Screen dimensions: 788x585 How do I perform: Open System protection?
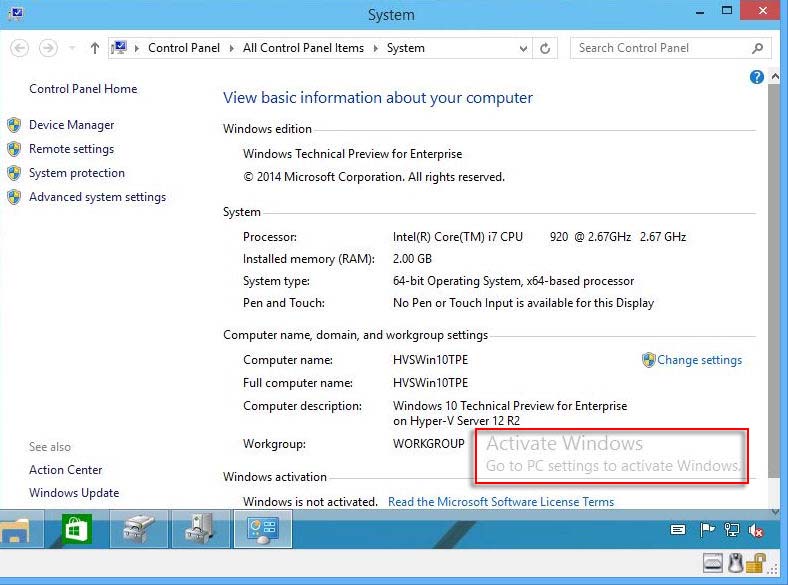coord(76,173)
